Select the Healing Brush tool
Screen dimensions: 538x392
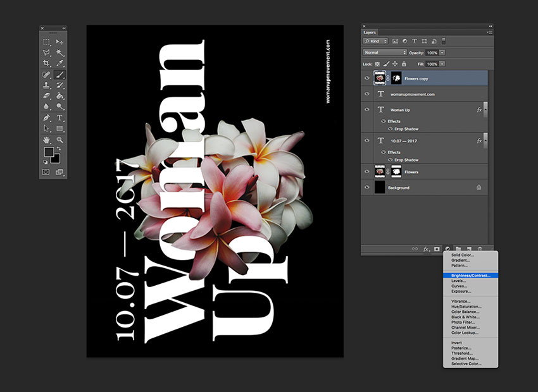tap(46, 75)
